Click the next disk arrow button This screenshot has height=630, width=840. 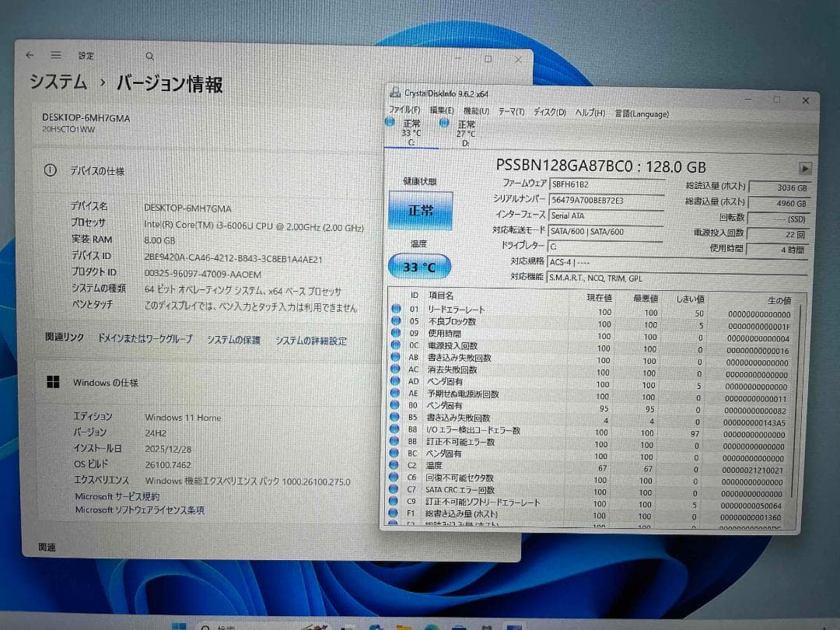805,166
